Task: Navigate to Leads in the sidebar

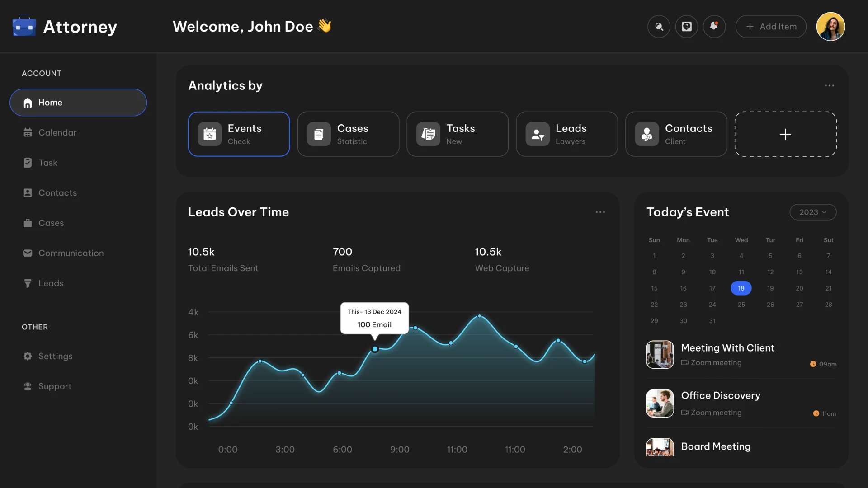Action: point(51,283)
